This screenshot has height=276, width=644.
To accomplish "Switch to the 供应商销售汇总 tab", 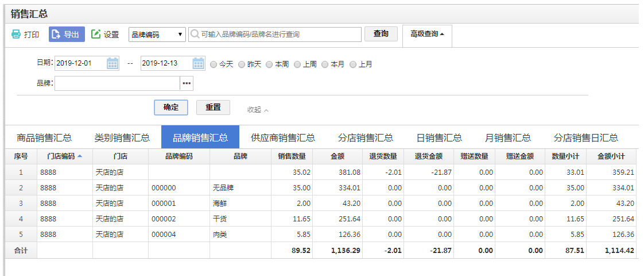I will 282,137.
